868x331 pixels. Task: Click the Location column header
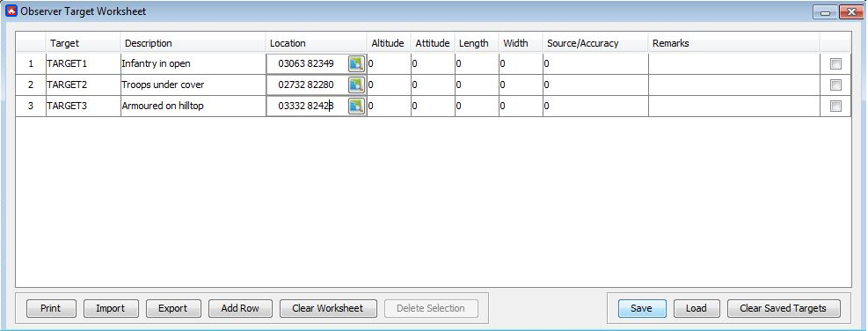316,42
